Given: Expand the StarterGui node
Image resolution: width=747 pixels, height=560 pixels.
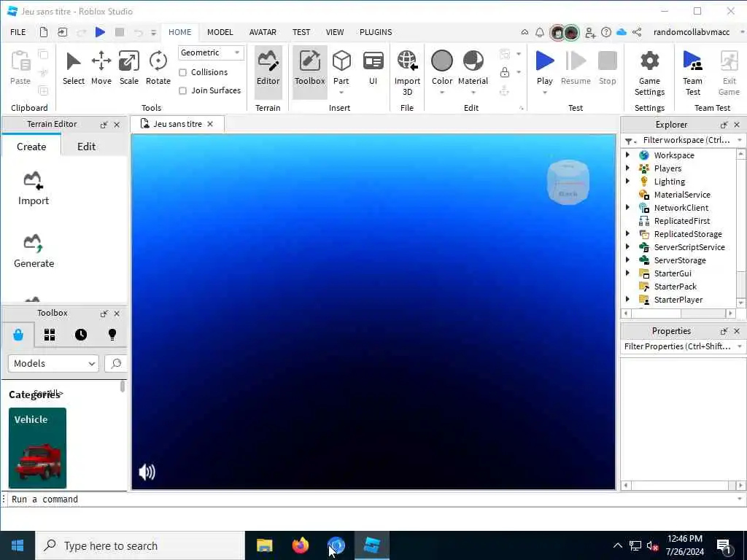Looking at the screenshot, I should 628,273.
